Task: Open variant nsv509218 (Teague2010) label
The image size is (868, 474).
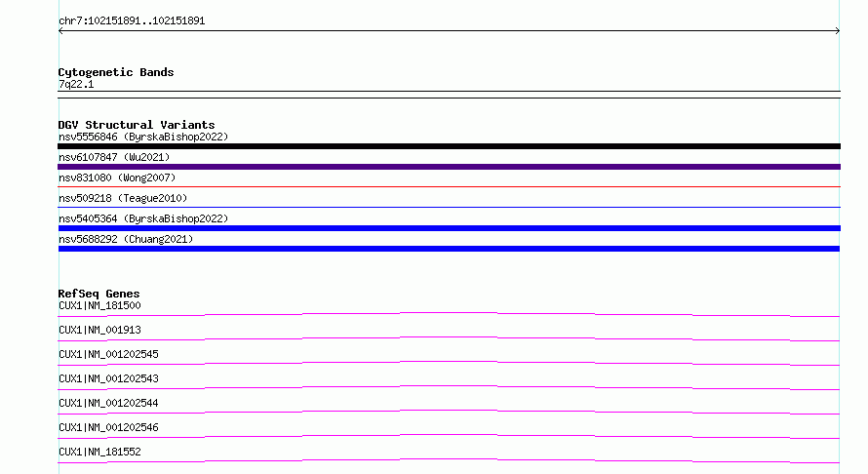Action: tap(123, 198)
